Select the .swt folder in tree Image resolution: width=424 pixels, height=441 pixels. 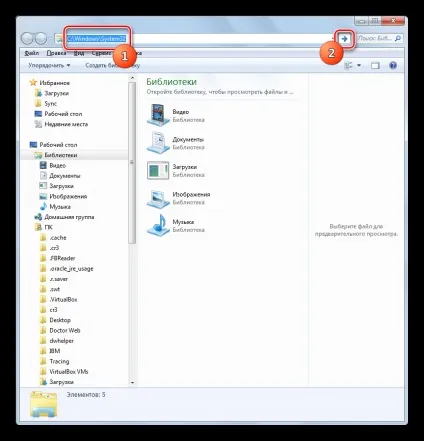point(55,289)
